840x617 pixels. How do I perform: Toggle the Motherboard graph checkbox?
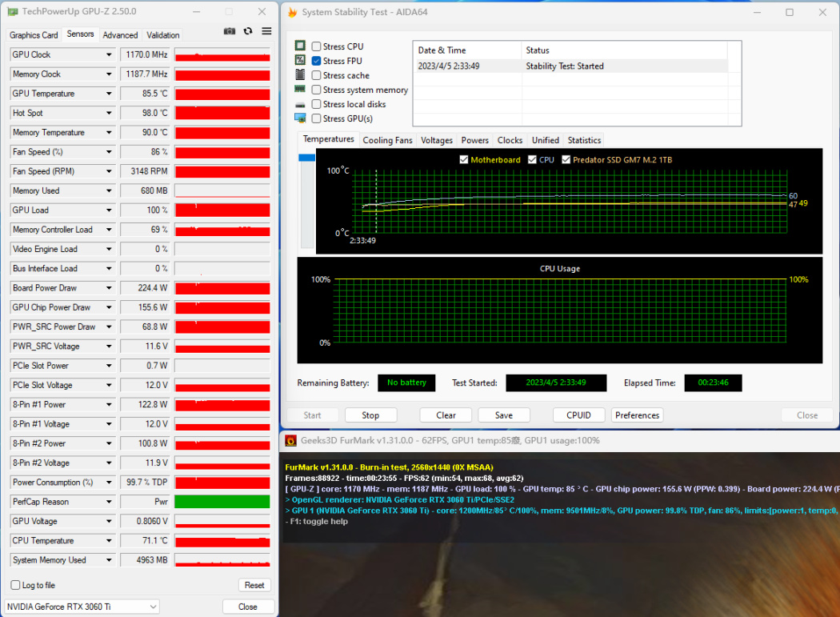464,160
